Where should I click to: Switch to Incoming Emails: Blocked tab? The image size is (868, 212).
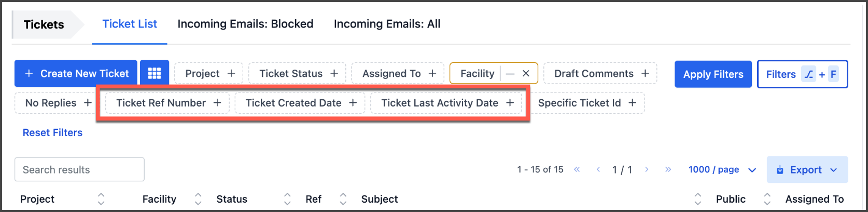(x=245, y=24)
